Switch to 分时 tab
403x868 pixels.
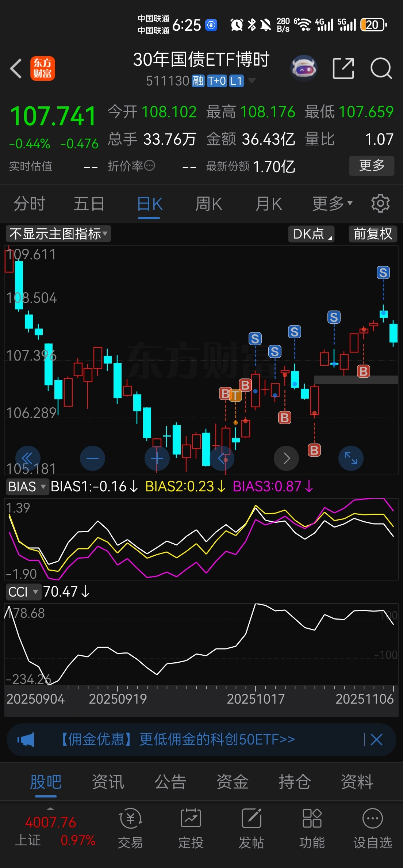coord(30,203)
